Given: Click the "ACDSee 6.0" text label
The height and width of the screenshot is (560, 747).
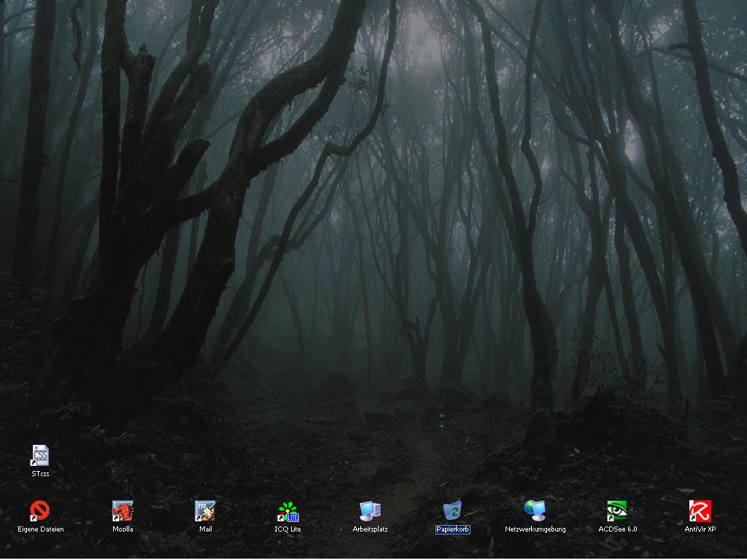Looking at the screenshot, I should pos(617,529).
